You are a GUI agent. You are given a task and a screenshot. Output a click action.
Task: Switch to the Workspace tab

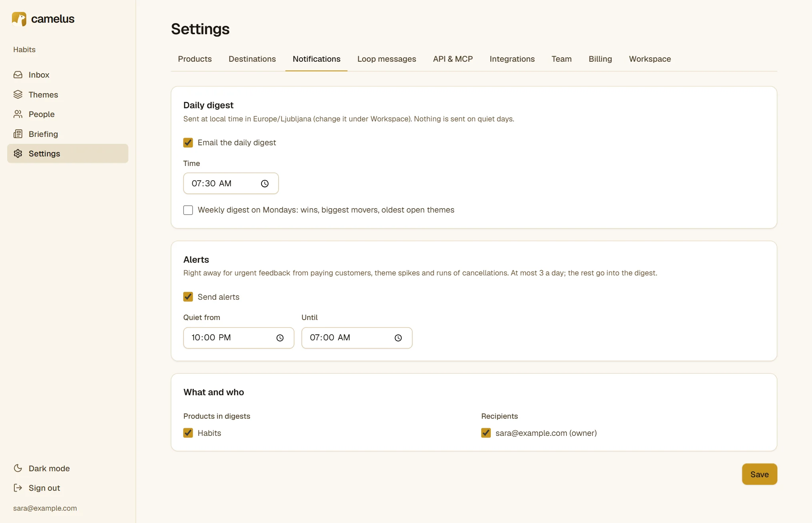(650, 59)
